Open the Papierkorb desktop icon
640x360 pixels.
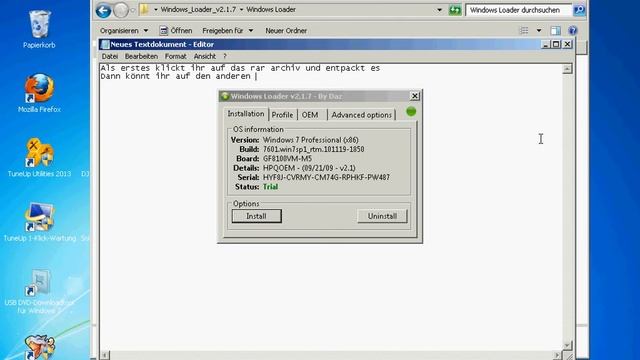tap(39, 29)
